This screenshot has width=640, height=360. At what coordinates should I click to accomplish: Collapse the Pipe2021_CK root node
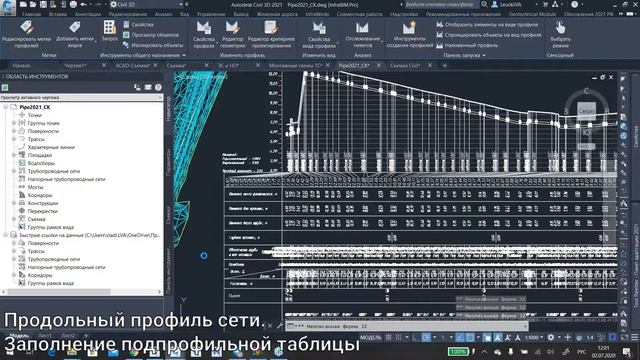tap(5, 107)
